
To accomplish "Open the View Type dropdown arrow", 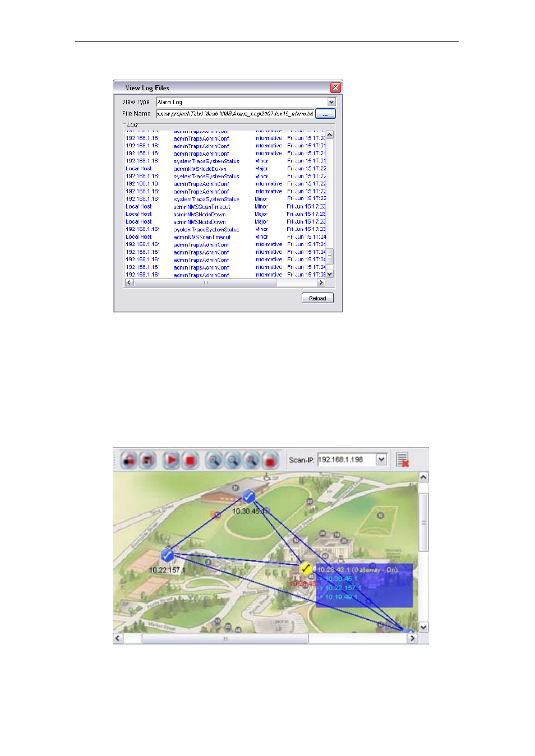I will pos(331,102).
